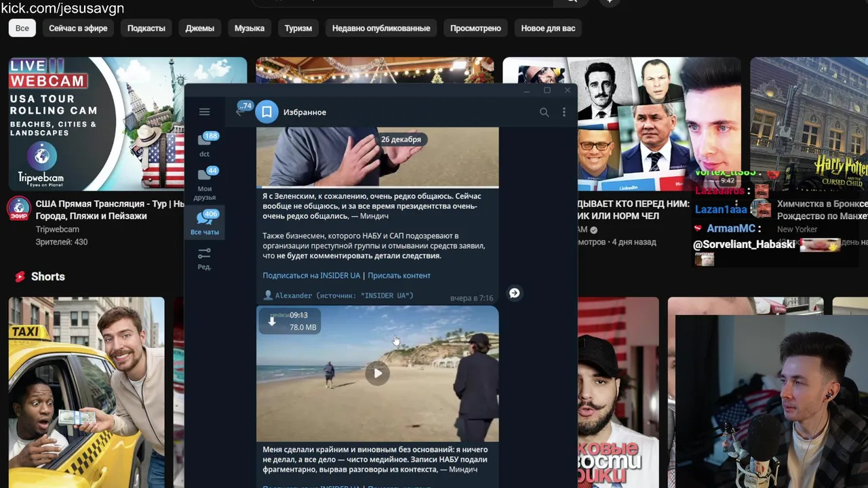Open the Химчистка в Бронксе video title
The image size is (868, 488).
822,209
